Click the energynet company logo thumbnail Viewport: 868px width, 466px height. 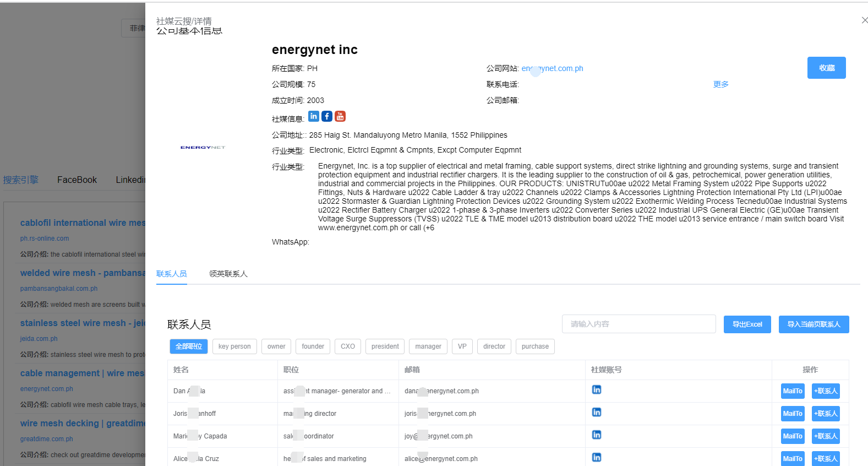point(203,147)
